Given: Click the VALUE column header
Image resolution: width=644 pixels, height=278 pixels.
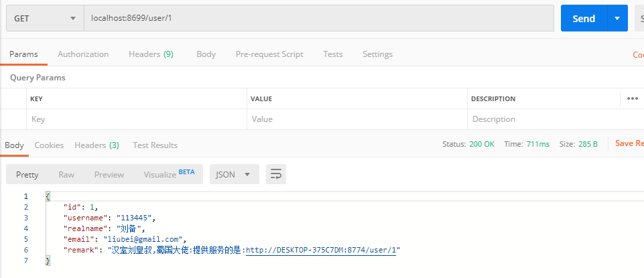Looking at the screenshot, I should [x=261, y=99].
